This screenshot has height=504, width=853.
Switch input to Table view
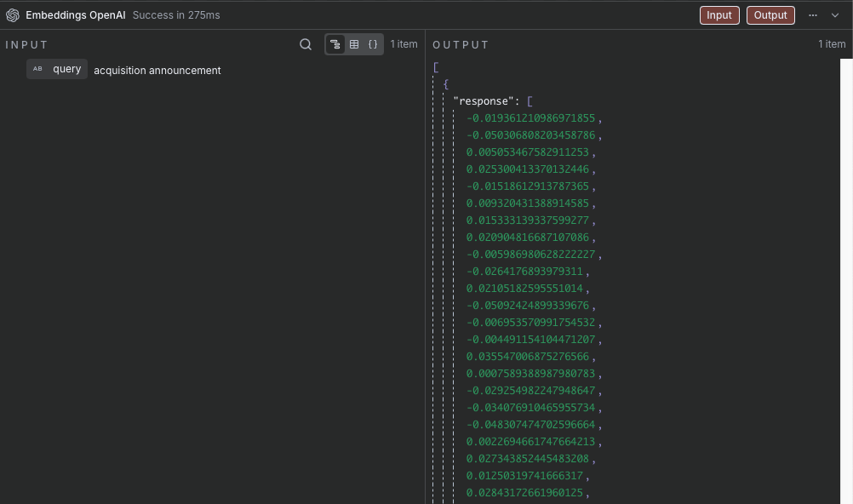coord(354,44)
